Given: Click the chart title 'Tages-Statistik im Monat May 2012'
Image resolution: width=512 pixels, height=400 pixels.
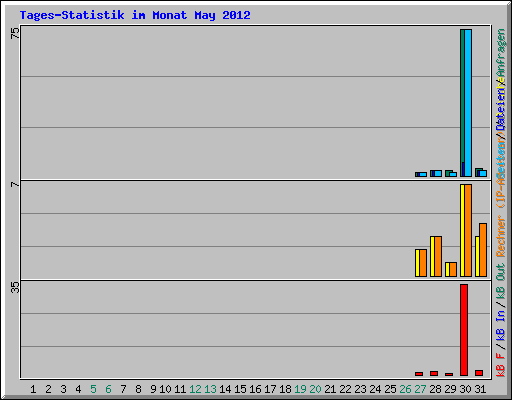Looking at the screenshot, I should 135,15.
